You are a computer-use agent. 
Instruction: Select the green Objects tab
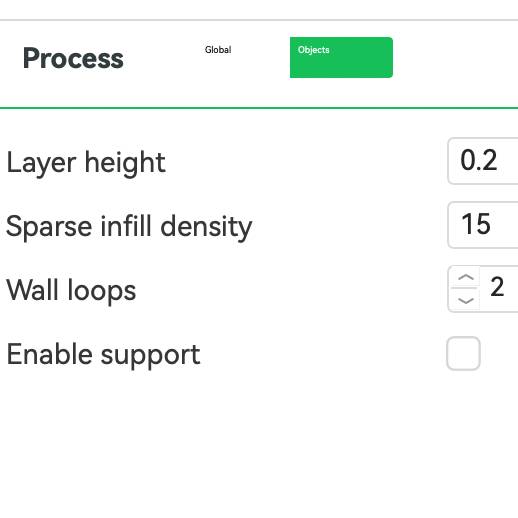tap(341, 57)
